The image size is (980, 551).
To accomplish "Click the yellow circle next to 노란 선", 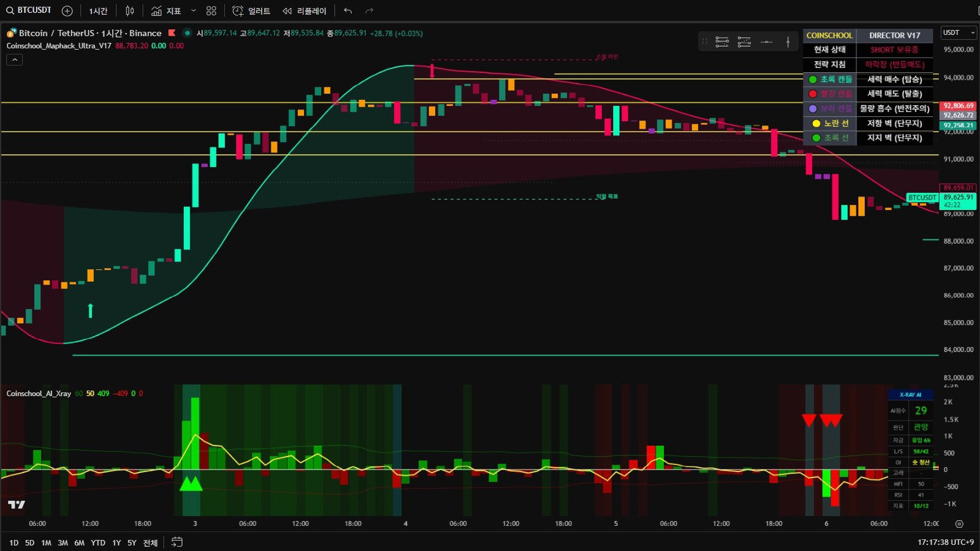I will tap(816, 123).
